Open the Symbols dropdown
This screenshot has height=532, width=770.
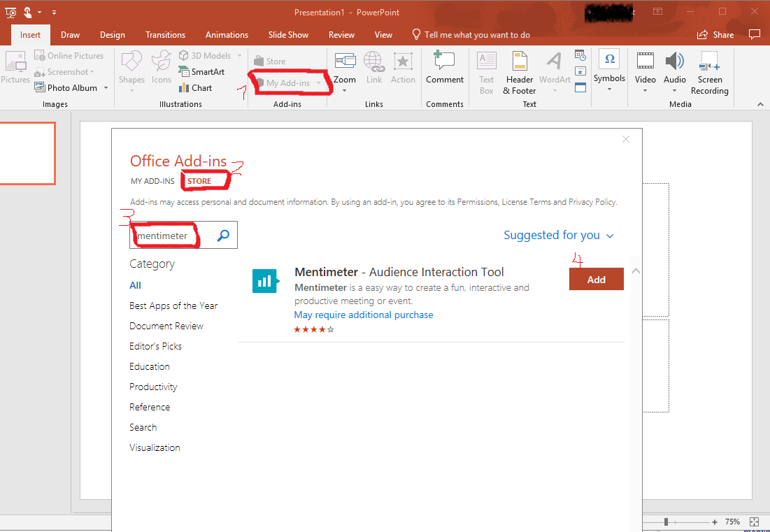(x=609, y=71)
